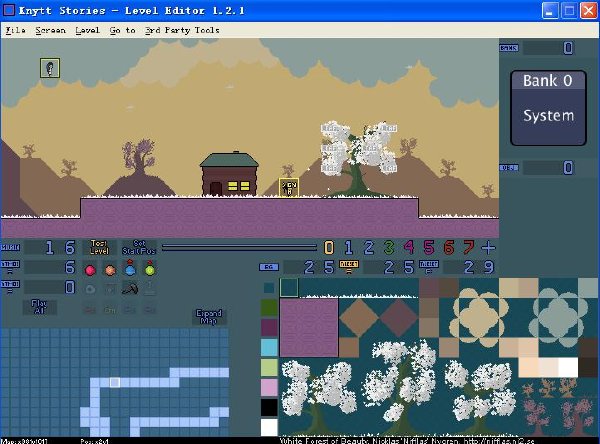
Task: Click the Music label icon
Action: [10, 248]
